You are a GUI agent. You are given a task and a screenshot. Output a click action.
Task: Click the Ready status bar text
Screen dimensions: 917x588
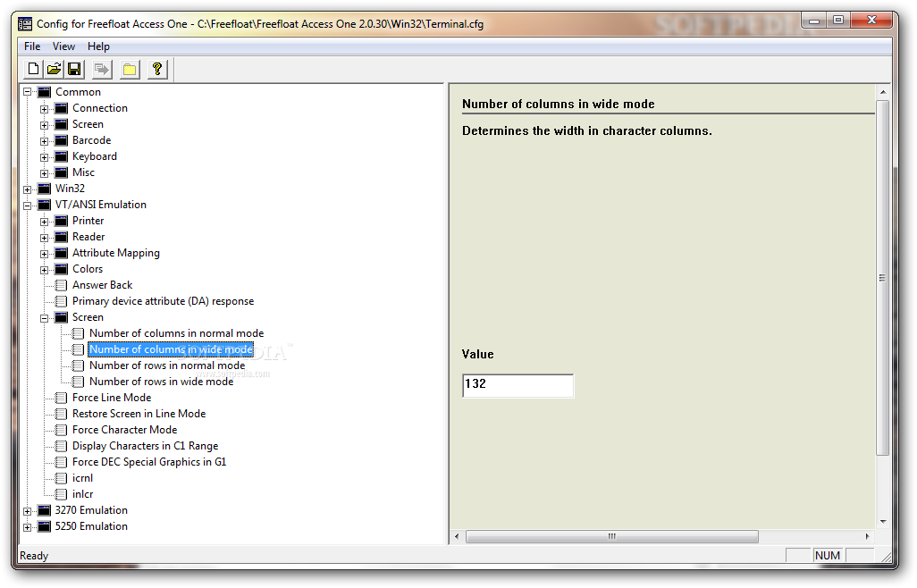[34, 556]
